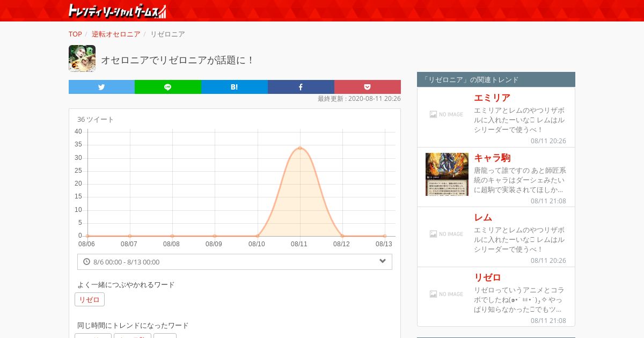Screen dimensions: 644x338
Task: Click NO IMAGE placeholder beside sidebar リゼロ
Action: point(447,294)
